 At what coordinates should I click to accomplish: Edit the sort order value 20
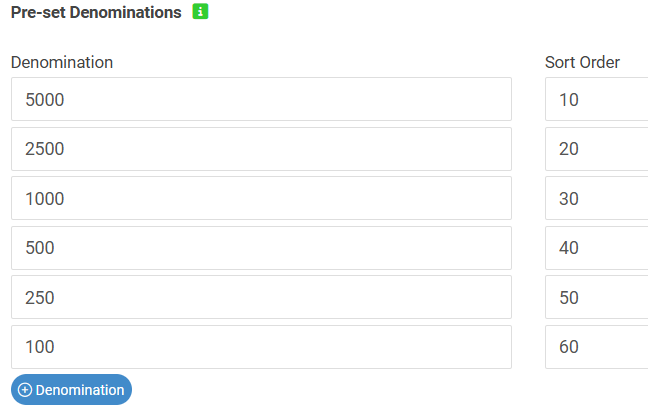[596, 149]
